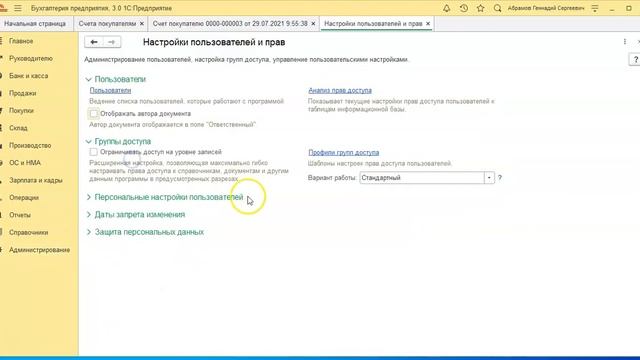The height and width of the screenshot is (360, 640).
Task: Click the help question mark button
Action: 635,60
